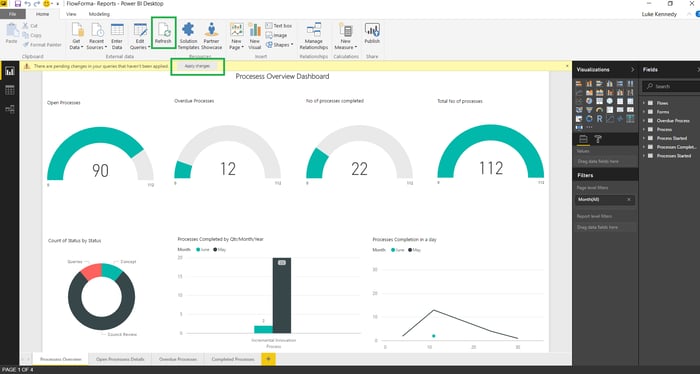Screen dimensions: 700x374
Task: Open the Completed Processes page tab
Action: coord(233,359)
